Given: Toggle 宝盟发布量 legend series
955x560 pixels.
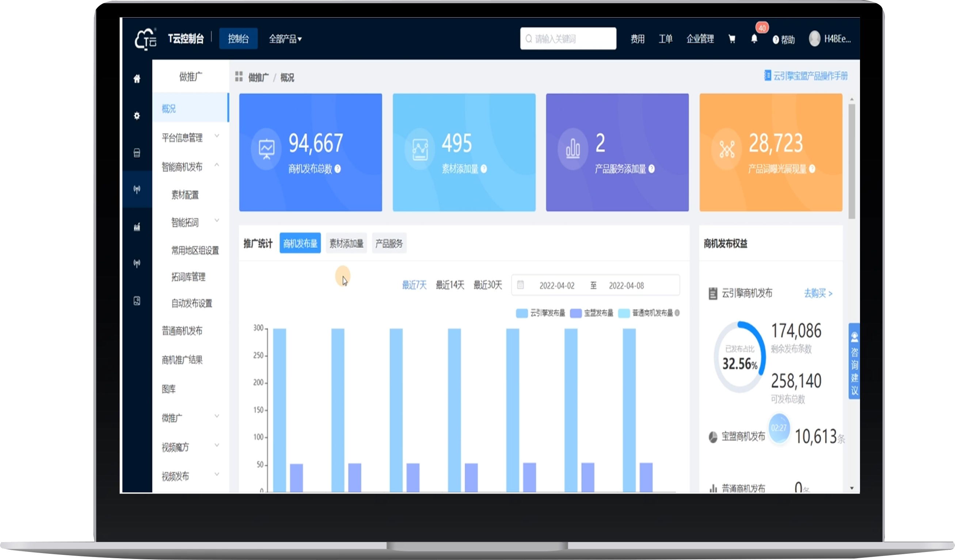Looking at the screenshot, I should click(591, 313).
